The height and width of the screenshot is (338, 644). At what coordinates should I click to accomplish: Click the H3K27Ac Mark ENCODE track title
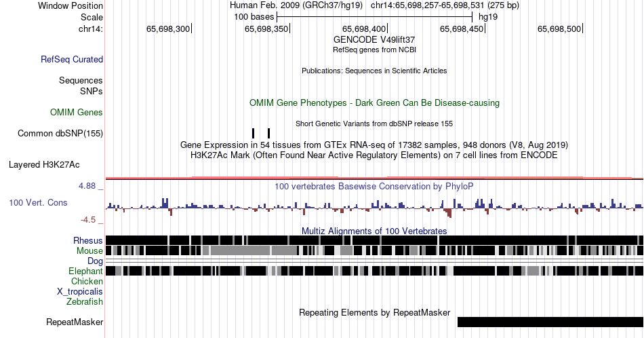(374, 155)
